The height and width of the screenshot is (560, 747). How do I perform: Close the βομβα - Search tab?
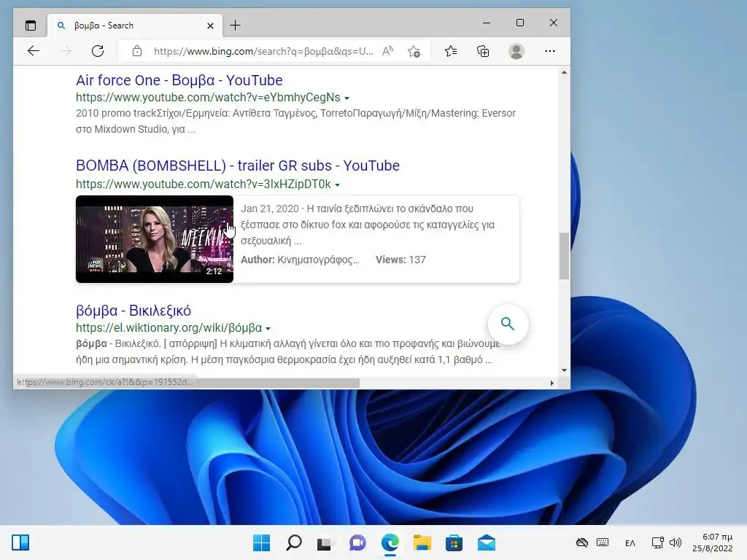210,26
